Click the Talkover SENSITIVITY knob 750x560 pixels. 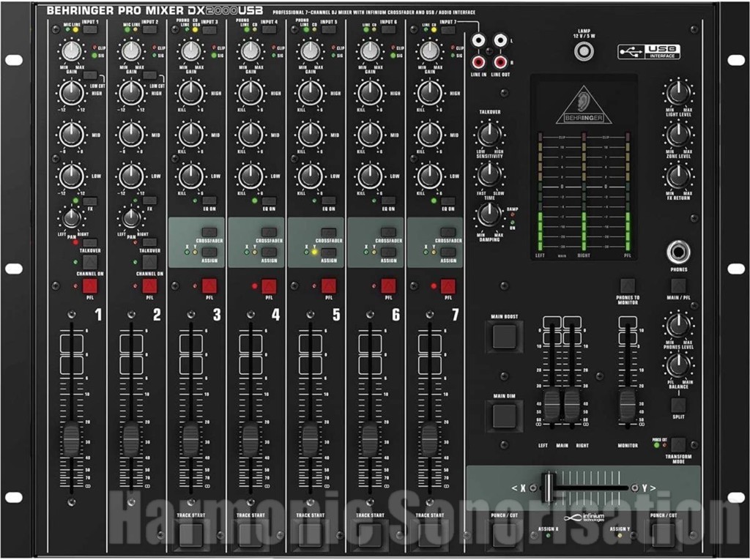pos(489,133)
